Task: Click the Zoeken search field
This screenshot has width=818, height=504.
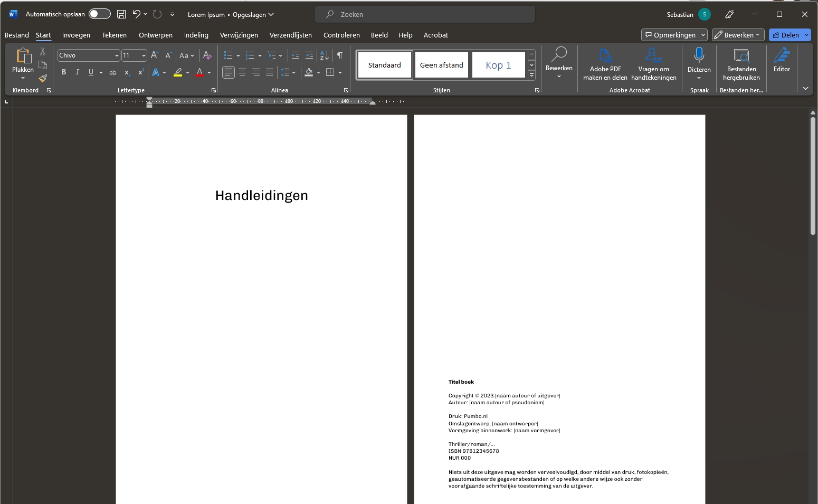Action: 425,14
